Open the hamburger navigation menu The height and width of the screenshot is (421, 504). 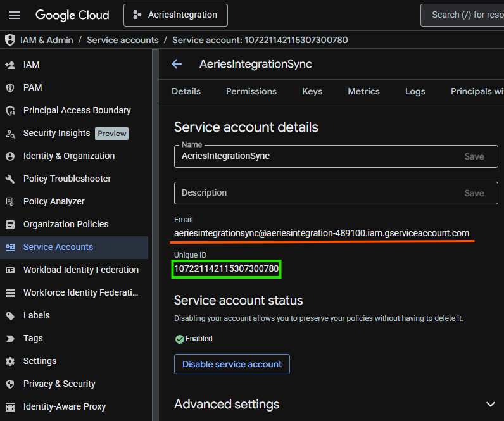15,15
